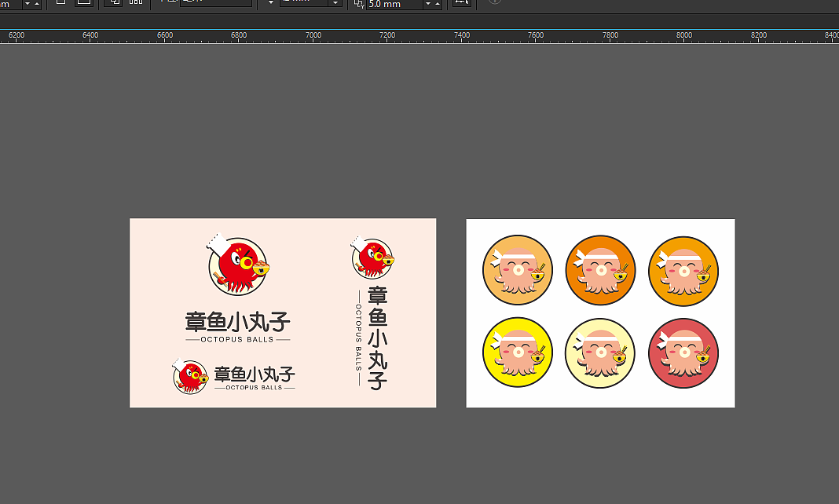839x504 pixels.
Task: Click the vertical OCTOPUS BALLS text
Action: click(358, 338)
